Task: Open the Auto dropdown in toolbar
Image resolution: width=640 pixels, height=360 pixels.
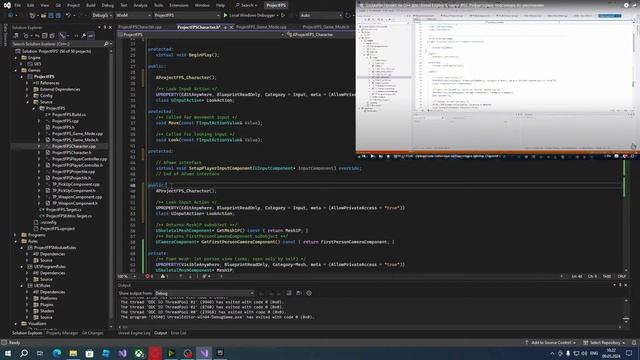Action: pos(321,15)
